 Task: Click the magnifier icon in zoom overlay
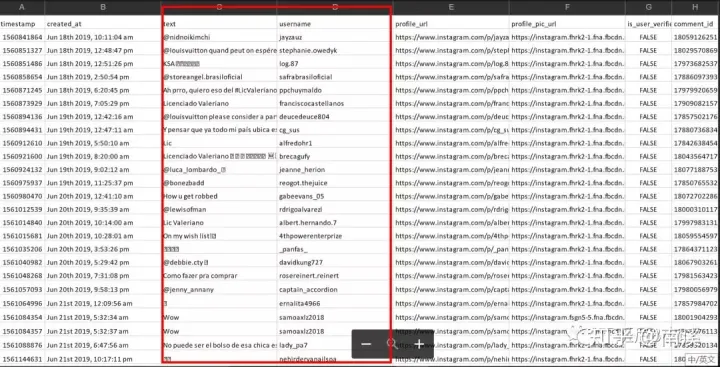click(392, 344)
